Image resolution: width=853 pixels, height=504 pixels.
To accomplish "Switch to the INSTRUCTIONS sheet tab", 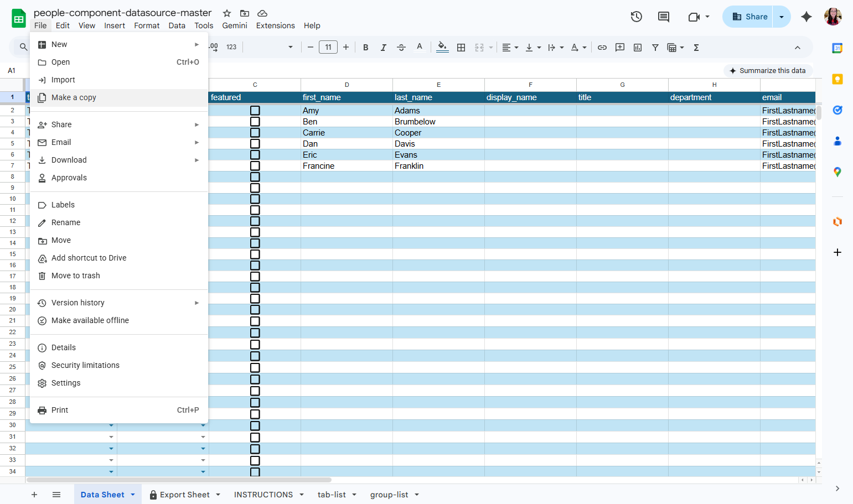I will [263, 495].
